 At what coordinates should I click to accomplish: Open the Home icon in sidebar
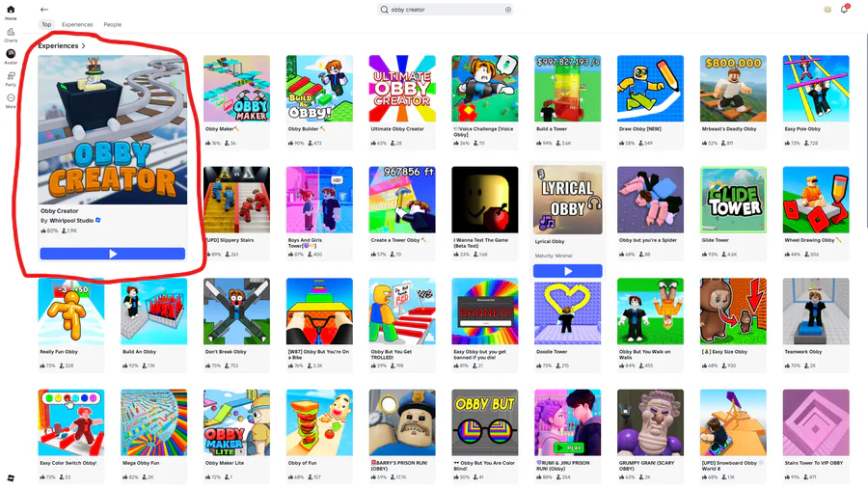tap(11, 10)
